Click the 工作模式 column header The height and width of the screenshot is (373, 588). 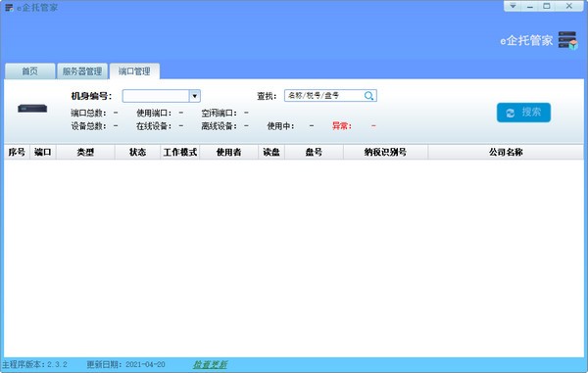pyautogui.click(x=180, y=152)
